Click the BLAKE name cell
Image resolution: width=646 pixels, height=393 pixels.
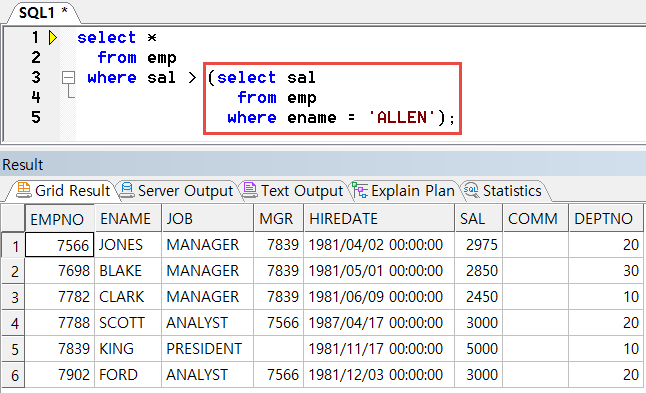(x=128, y=271)
